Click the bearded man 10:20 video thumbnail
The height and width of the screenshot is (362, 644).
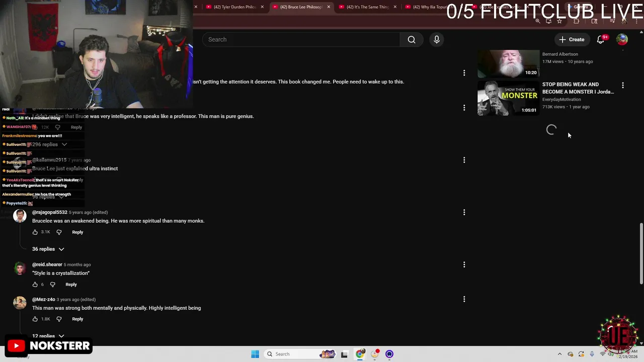coord(508,63)
